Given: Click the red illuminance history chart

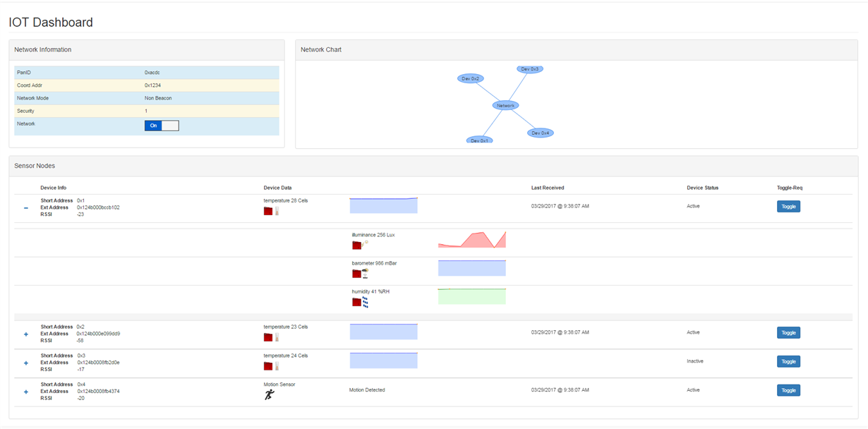Looking at the screenshot, I should pyautogui.click(x=471, y=240).
